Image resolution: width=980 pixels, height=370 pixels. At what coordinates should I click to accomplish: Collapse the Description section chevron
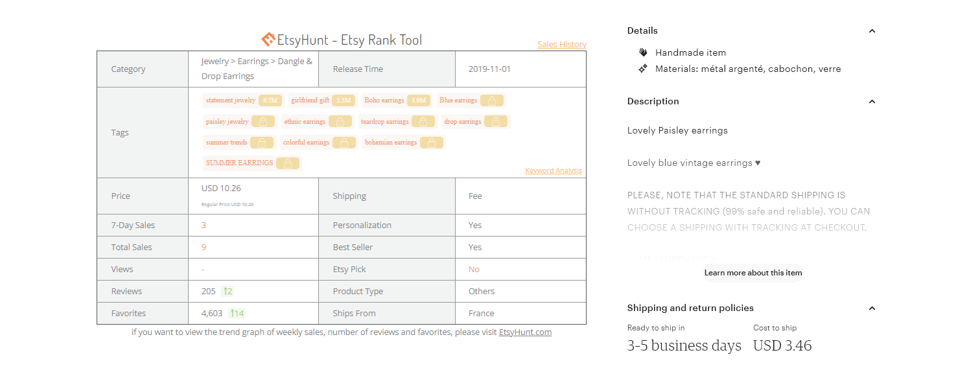[872, 102]
